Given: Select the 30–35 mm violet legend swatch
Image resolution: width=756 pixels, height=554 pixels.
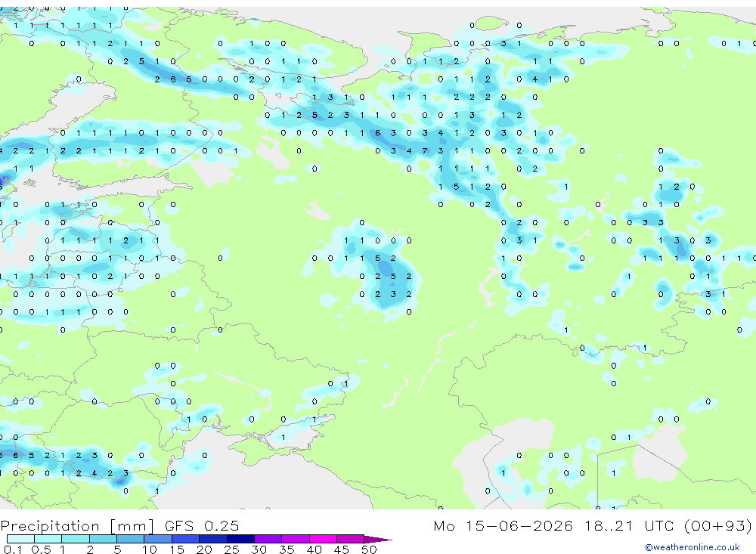Looking at the screenshot, I should click(268, 539).
